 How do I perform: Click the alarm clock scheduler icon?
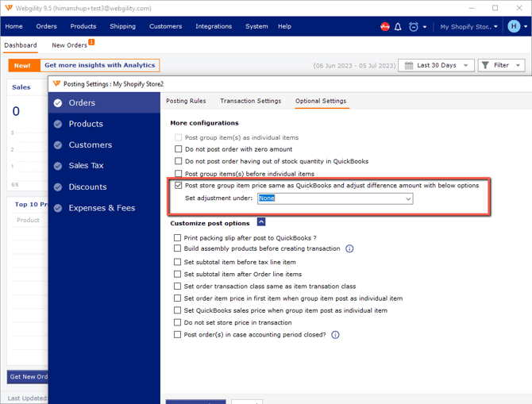(414, 26)
